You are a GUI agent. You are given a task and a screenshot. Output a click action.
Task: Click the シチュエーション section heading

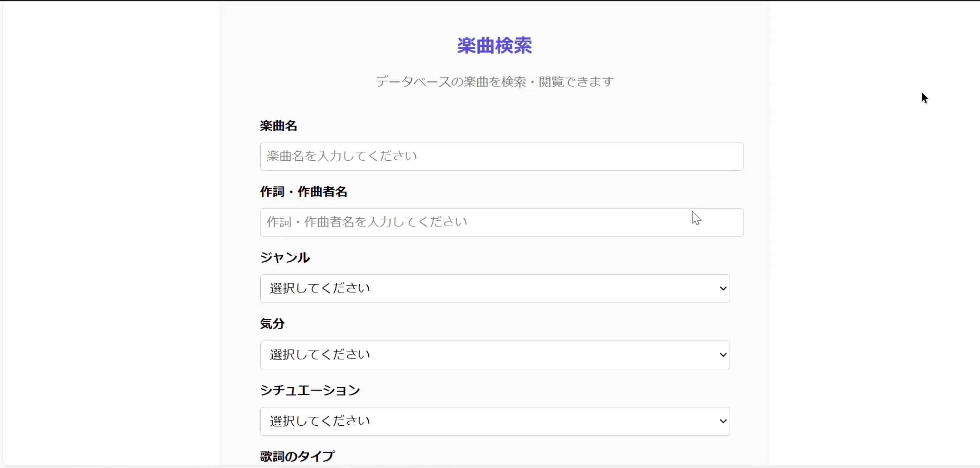[x=309, y=390]
